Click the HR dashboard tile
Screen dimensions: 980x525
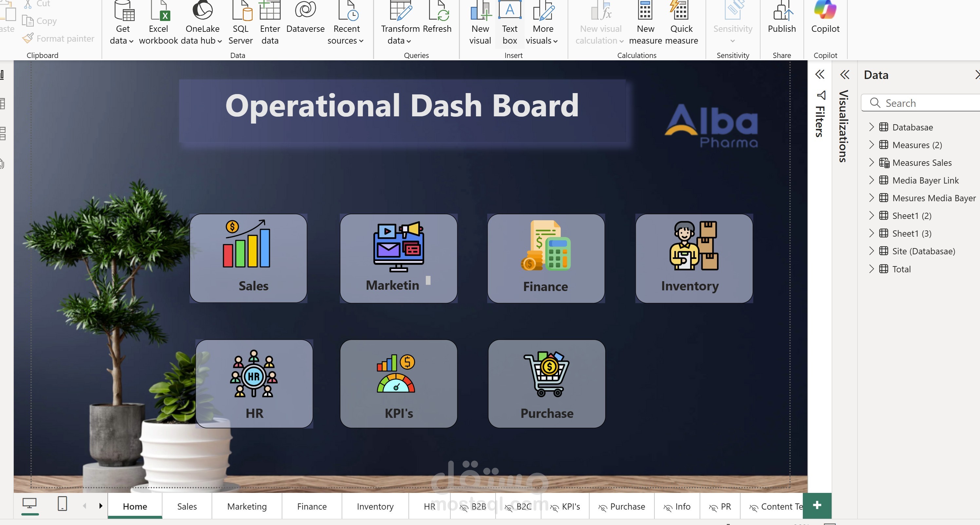254,384
